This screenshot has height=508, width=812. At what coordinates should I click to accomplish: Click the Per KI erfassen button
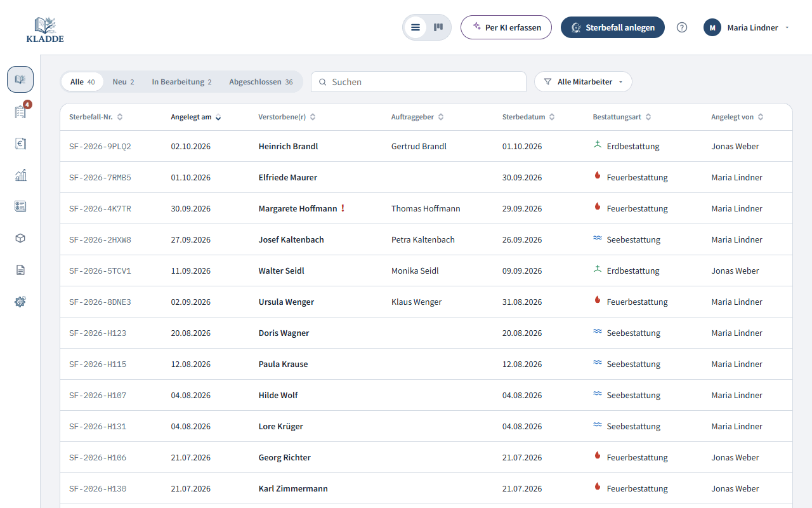[x=506, y=27]
